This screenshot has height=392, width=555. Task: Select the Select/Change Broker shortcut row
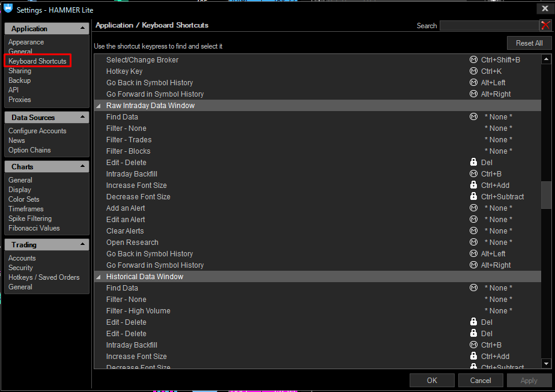point(318,60)
